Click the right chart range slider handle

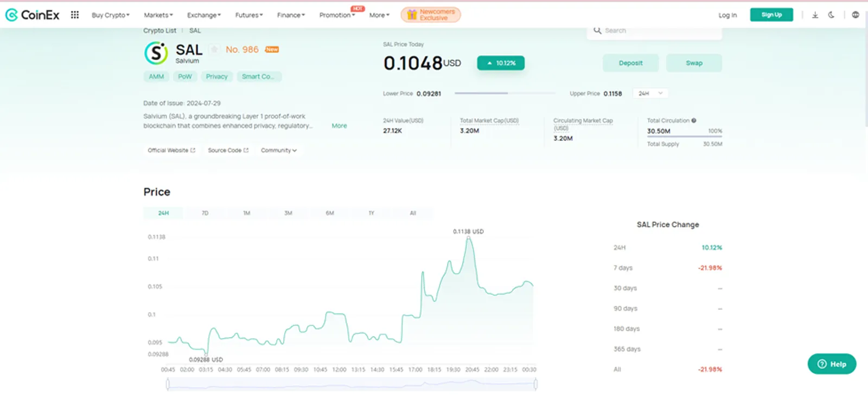(x=535, y=384)
